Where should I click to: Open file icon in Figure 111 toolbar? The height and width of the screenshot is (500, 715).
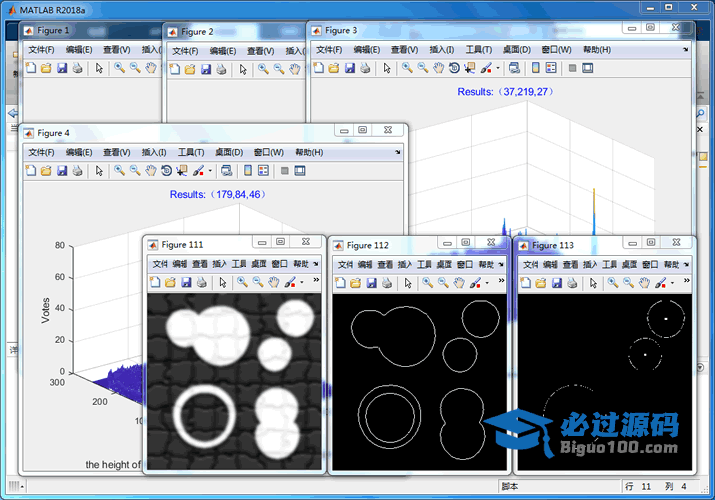click(x=172, y=283)
